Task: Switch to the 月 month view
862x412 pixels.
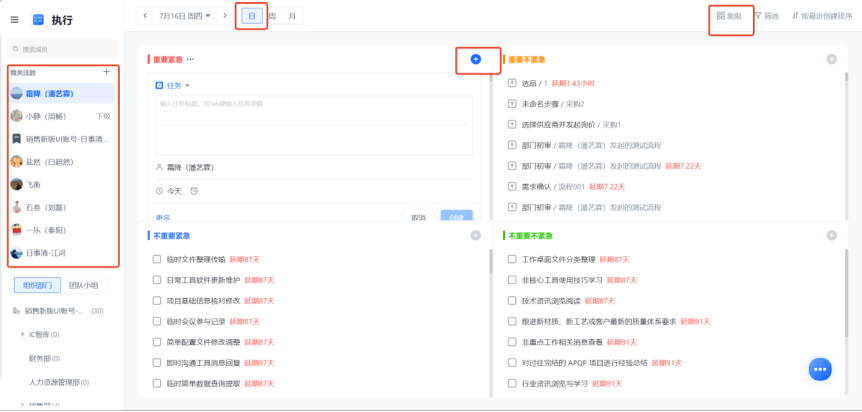Action: click(x=292, y=16)
